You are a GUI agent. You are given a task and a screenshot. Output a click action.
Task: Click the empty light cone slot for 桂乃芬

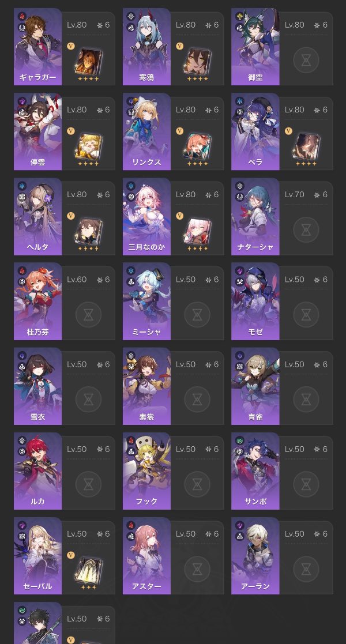tap(88, 315)
